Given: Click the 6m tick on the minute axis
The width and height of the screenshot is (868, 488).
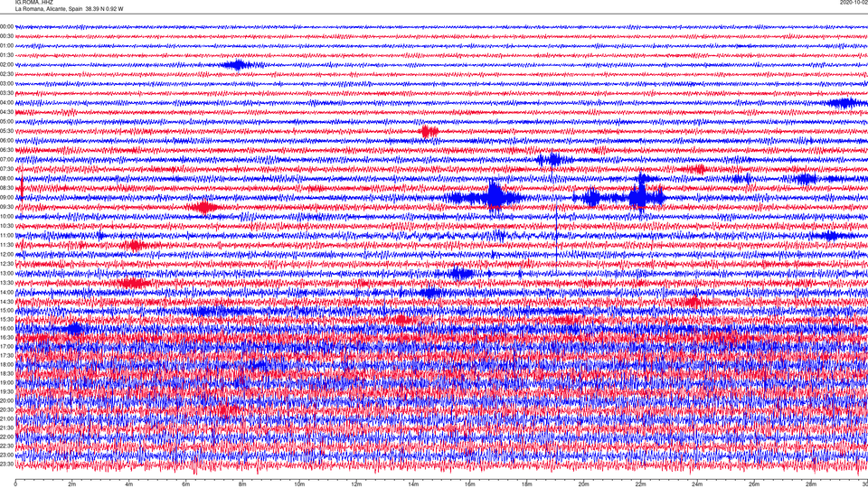Looking at the screenshot, I should pyautogui.click(x=186, y=484).
